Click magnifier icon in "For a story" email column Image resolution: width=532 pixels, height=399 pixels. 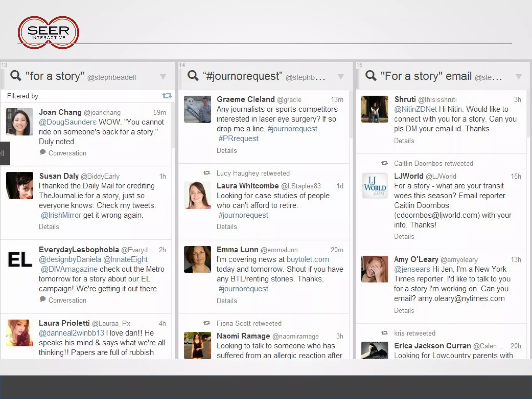(x=371, y=76)
